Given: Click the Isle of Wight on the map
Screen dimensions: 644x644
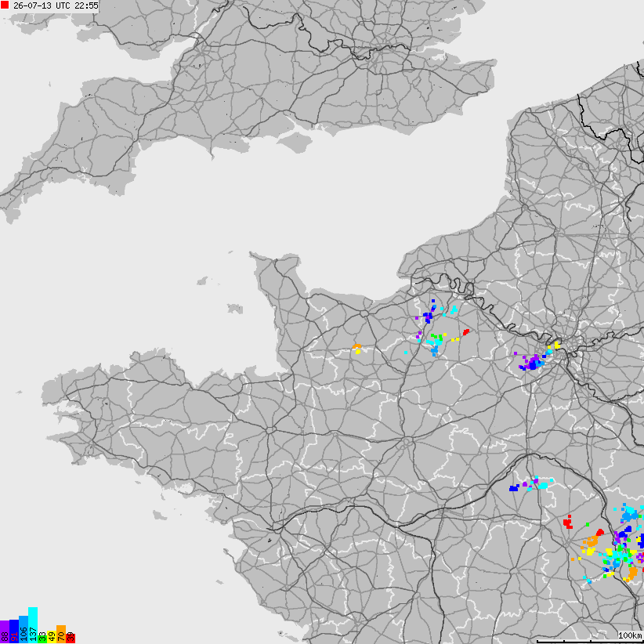Looking at the screenshot, I should tap(295, 142).
